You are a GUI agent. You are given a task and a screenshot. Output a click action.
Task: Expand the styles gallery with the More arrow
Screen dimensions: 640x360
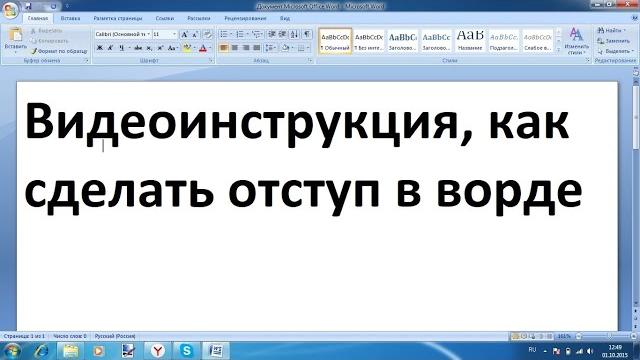click(x=558, y=49)
